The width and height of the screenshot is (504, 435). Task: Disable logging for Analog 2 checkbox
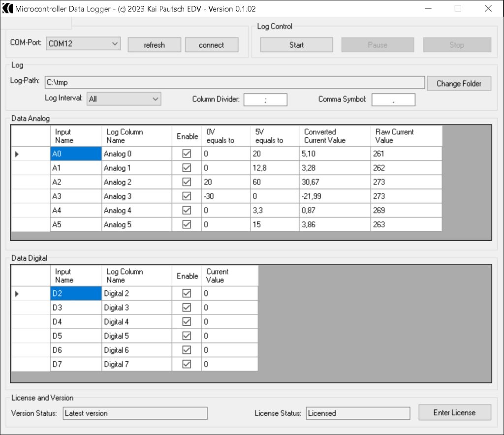(187, 182)
